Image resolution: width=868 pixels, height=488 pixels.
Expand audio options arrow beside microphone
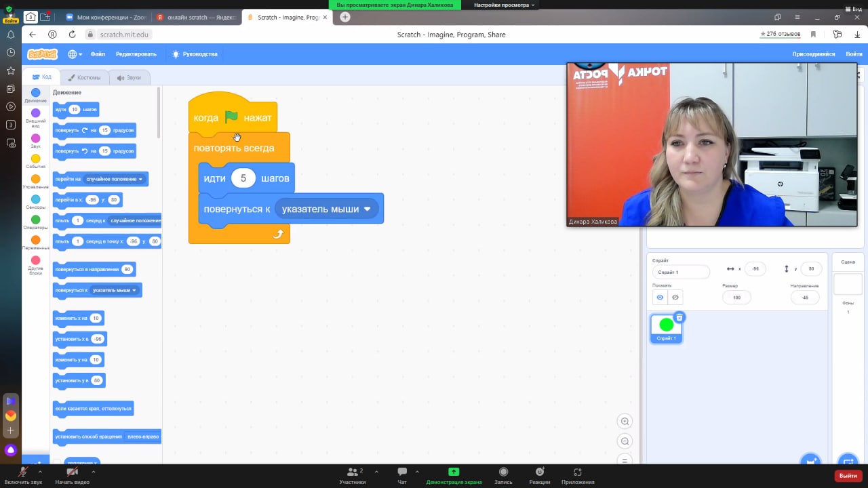click(40, 471)
